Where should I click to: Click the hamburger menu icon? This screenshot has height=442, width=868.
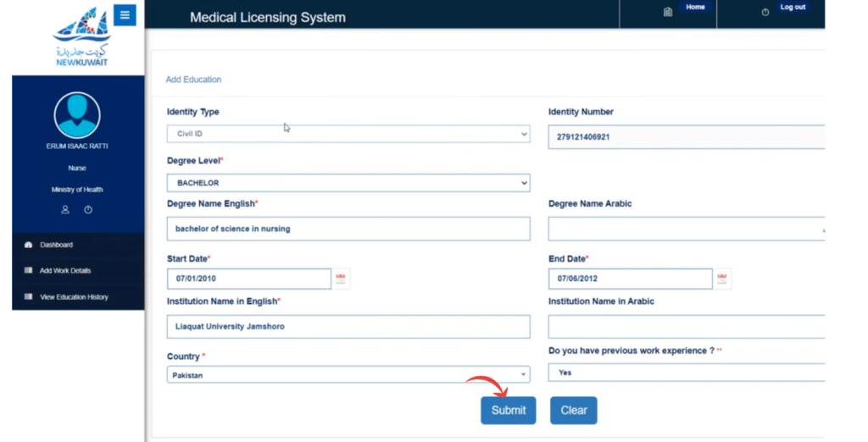click(125, 14)
